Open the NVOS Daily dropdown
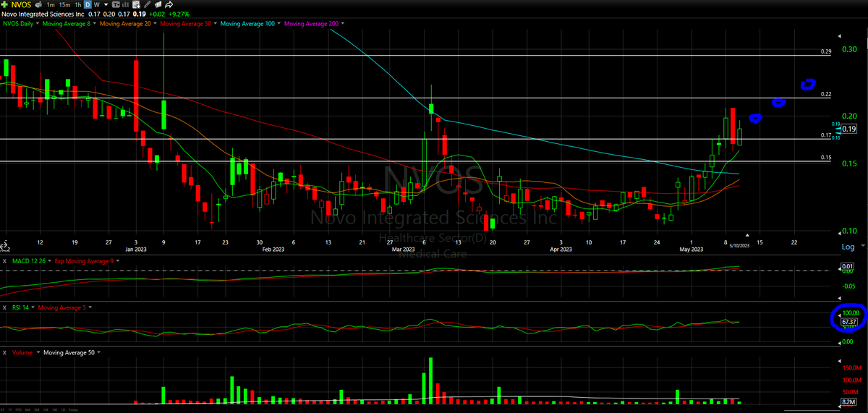 click(x=37, y=24)
